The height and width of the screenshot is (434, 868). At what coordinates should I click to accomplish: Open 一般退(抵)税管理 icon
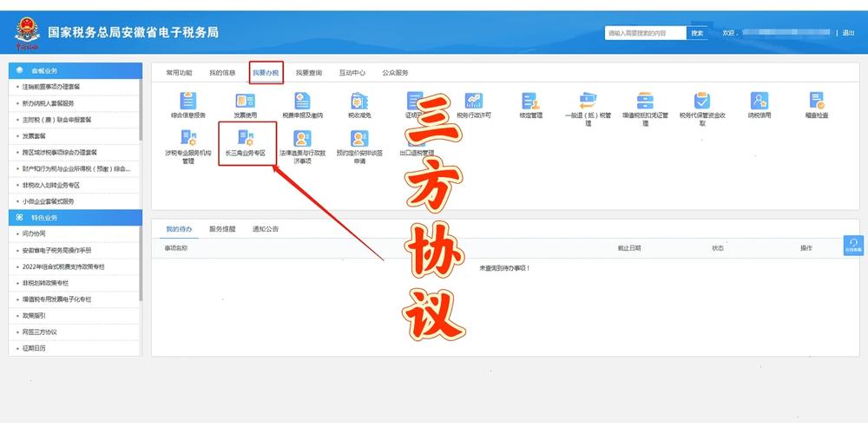[588, 101]
